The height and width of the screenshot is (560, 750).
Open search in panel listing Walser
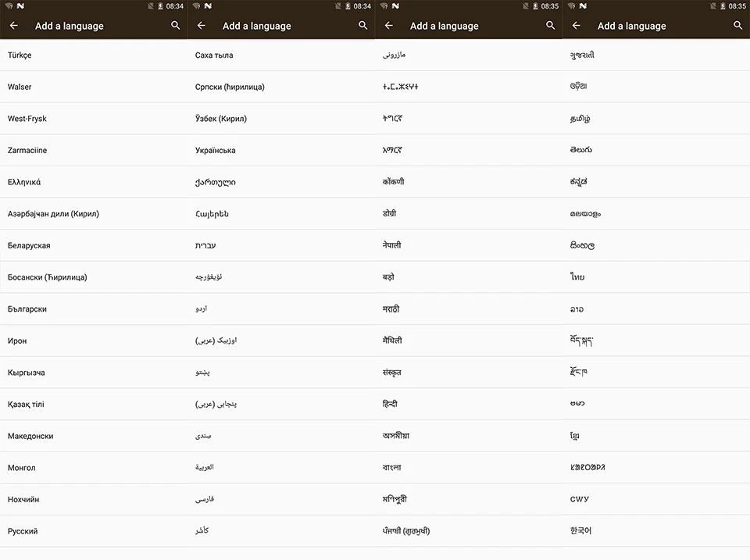tap(176, 26)
